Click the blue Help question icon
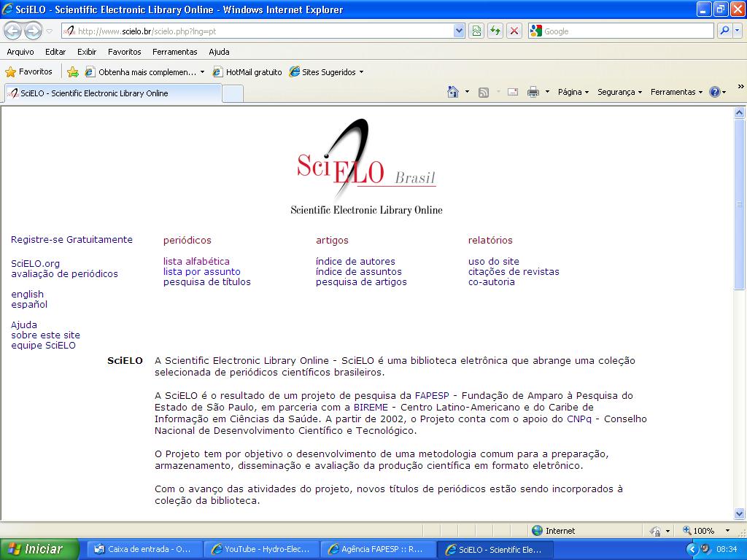The image size is (747, 560). tap(715, 92)
